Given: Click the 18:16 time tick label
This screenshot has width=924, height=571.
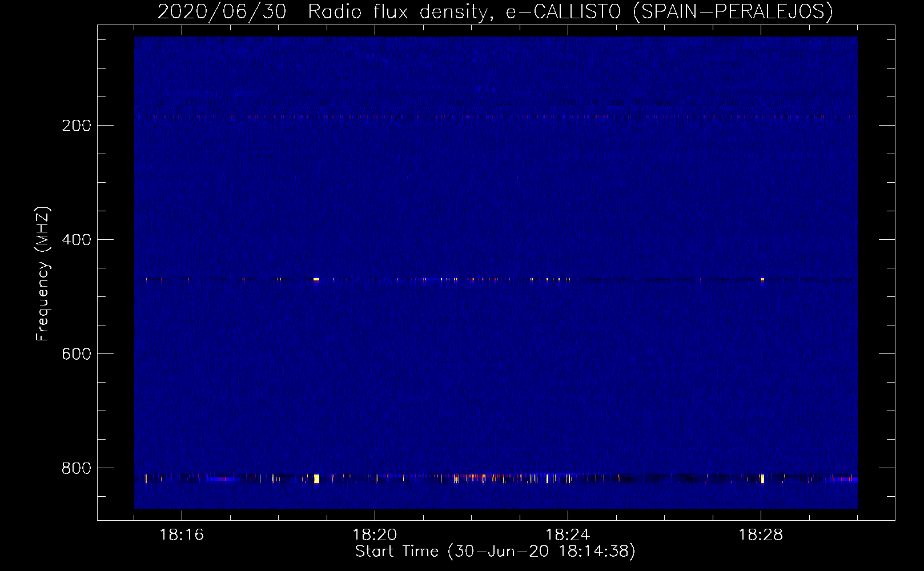Looking at the screenshot, I should [x=182, y=535].
